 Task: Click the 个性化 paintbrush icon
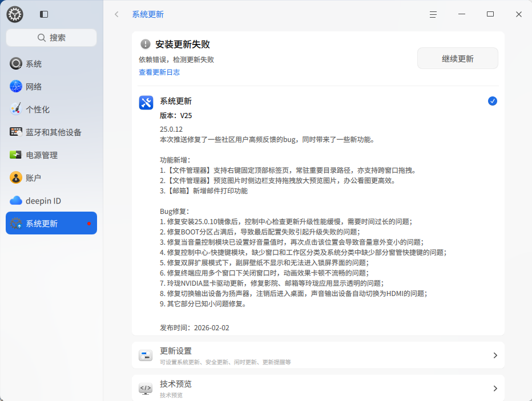[x=16, y=110]
